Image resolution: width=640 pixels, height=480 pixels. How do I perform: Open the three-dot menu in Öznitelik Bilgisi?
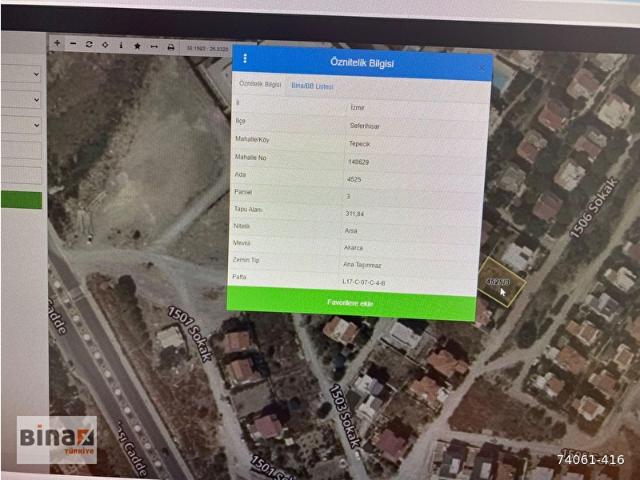[x=245, y=59]
